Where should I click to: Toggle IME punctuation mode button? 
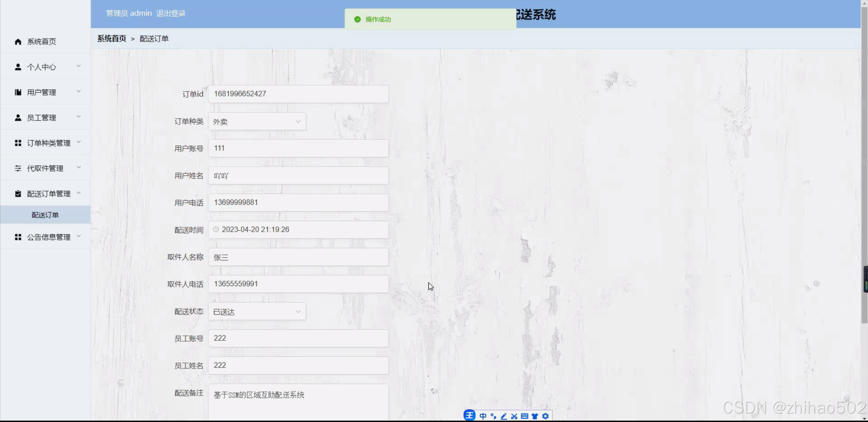pyautogui.click(x=493, y=416)
